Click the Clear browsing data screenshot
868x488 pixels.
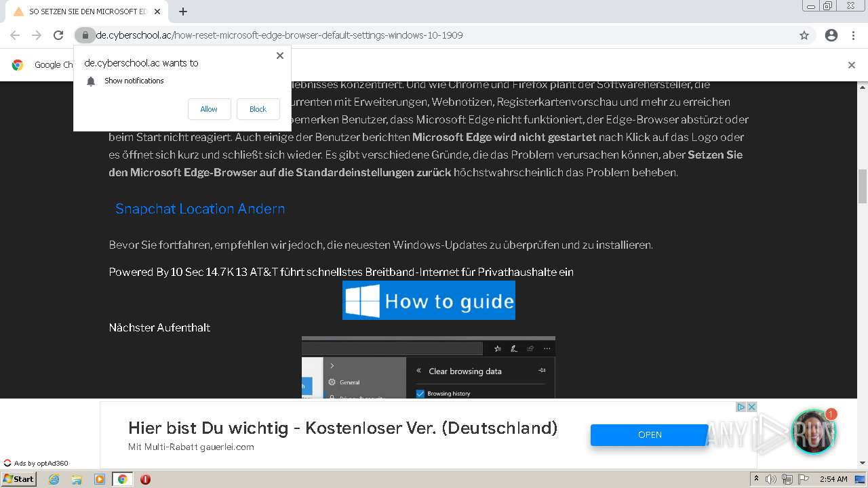429,367
